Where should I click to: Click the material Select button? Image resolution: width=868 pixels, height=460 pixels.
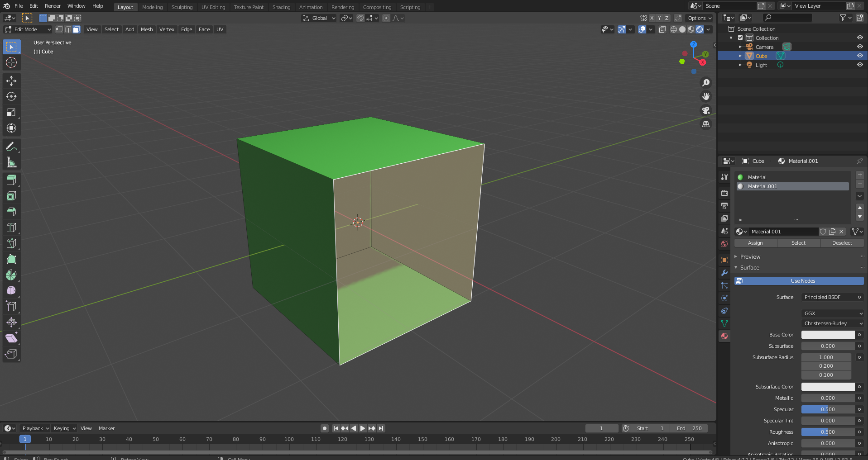[798, 243]
